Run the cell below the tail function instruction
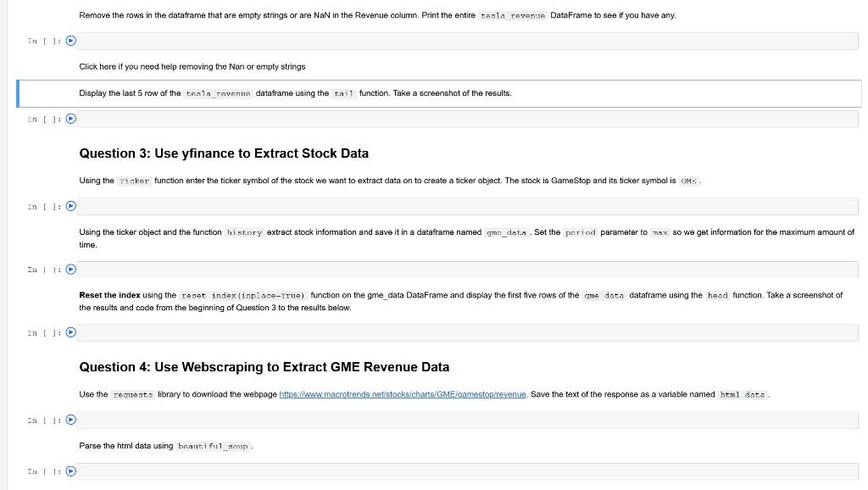Image resolution: width=868 pixels, height=490 pixels. (71, 119)
